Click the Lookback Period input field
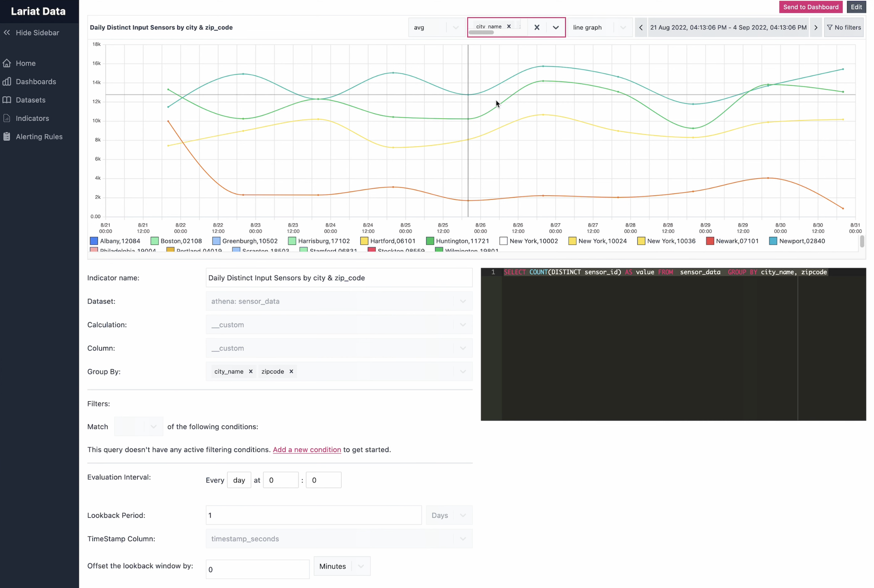874x588 pixels. (x=314, y=515)
